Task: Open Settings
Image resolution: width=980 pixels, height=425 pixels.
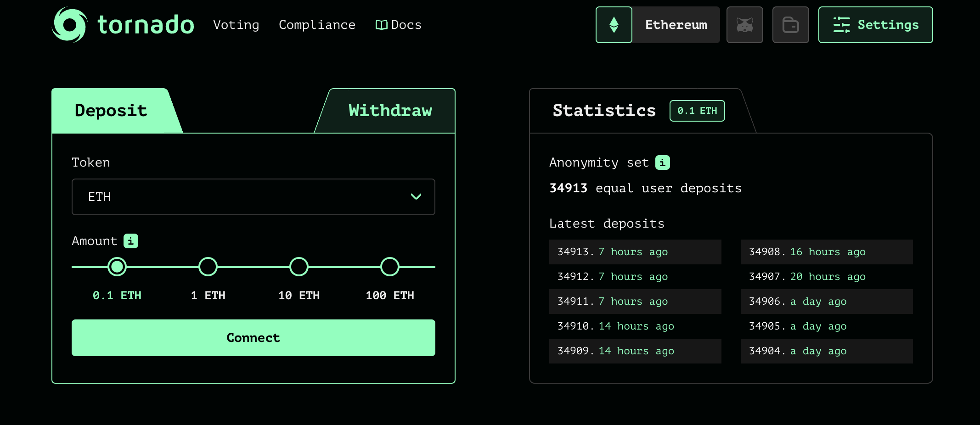Action: (x=876, y=25)
